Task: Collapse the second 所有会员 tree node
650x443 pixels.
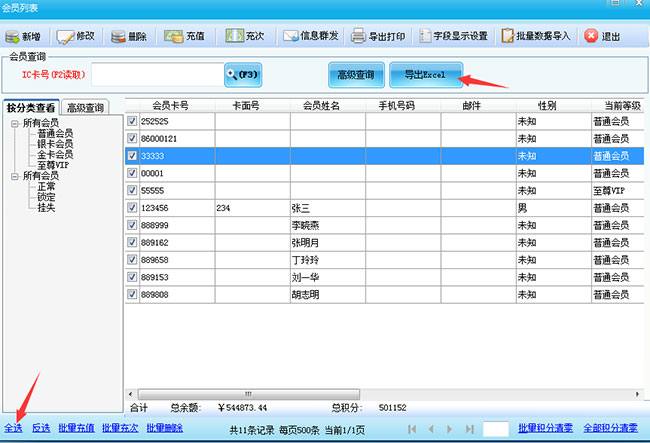Action: point(14,176)
